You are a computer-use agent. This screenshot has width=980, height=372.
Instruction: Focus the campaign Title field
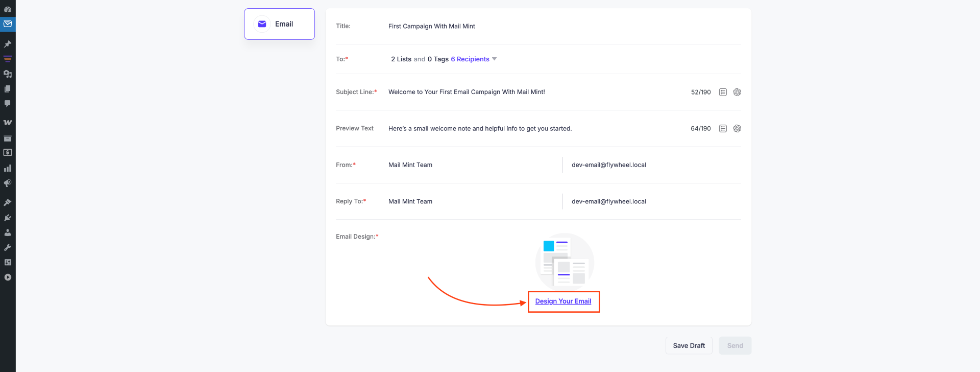pos(565,26)
